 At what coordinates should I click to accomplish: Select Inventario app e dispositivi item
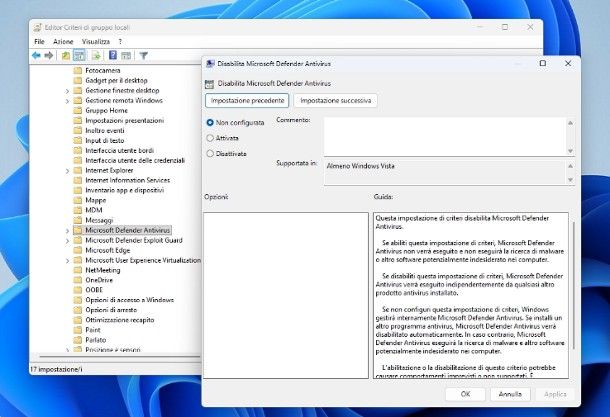tap(124, 190)
